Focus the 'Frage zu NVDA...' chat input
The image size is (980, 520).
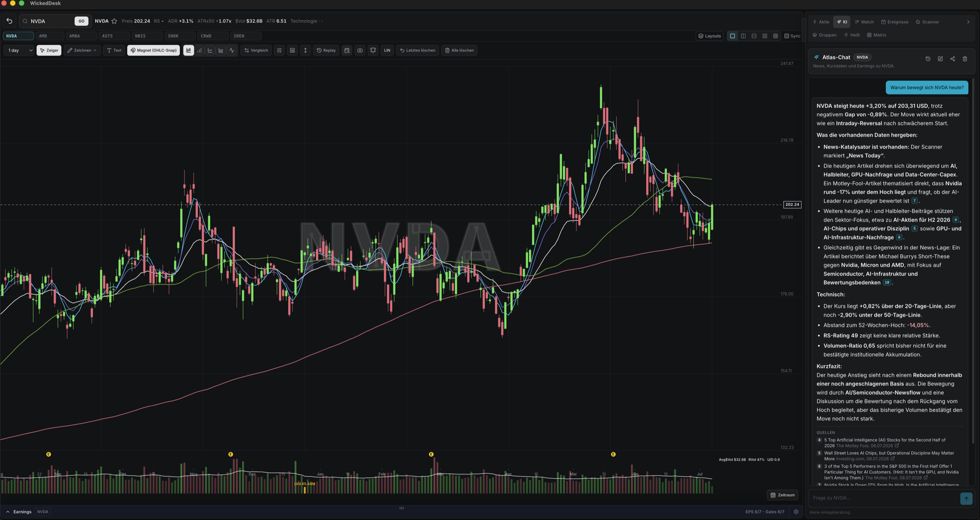click(x=884, y=498)
